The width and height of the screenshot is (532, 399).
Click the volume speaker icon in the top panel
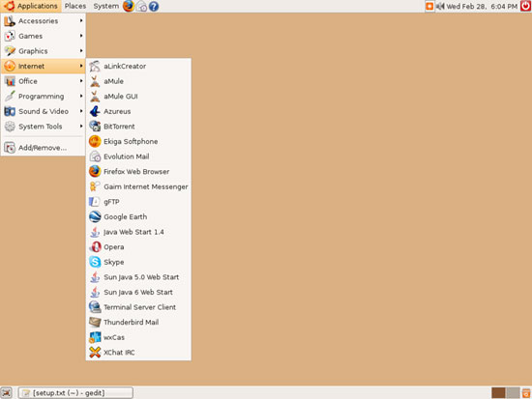(440, 6)
